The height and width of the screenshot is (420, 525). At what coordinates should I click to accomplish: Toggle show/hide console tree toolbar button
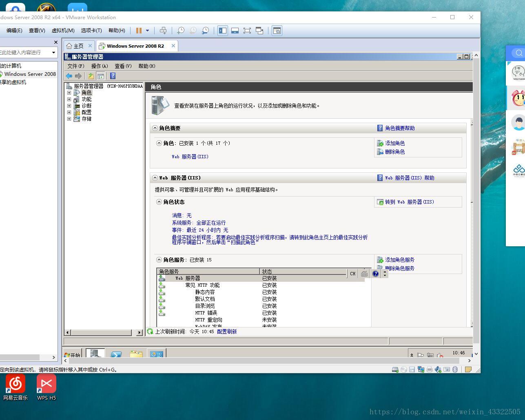coord(100,76)
